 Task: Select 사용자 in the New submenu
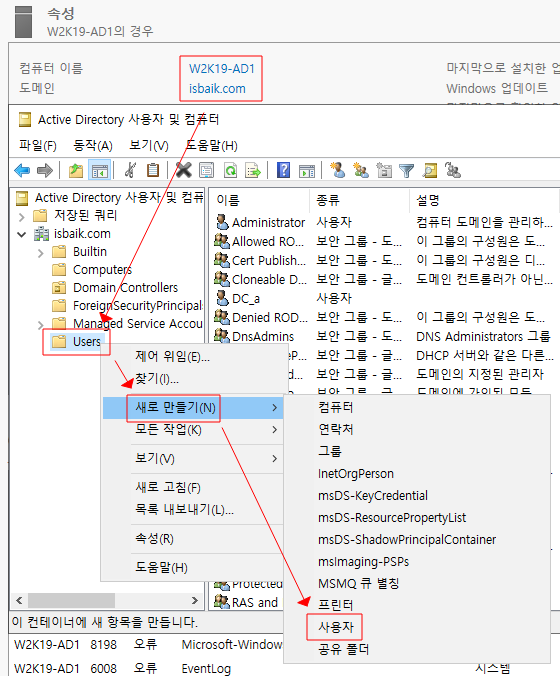[x=336, y=627]
